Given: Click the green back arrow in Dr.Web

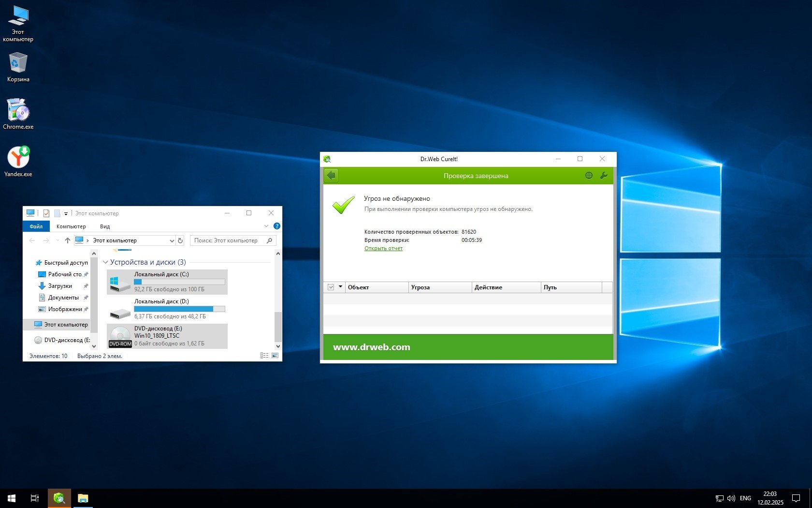Looking at the screenshot, I should point(331,176).
